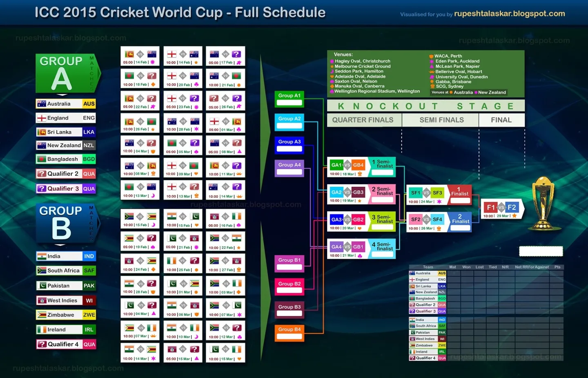
Task: Open the 10:00 14 Feb England vs Australia card
Action: [x=183, y=56]
